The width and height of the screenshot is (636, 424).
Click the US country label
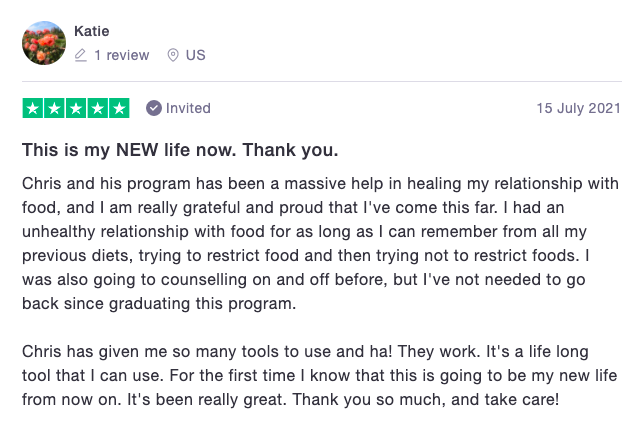[x=196, y=56]
